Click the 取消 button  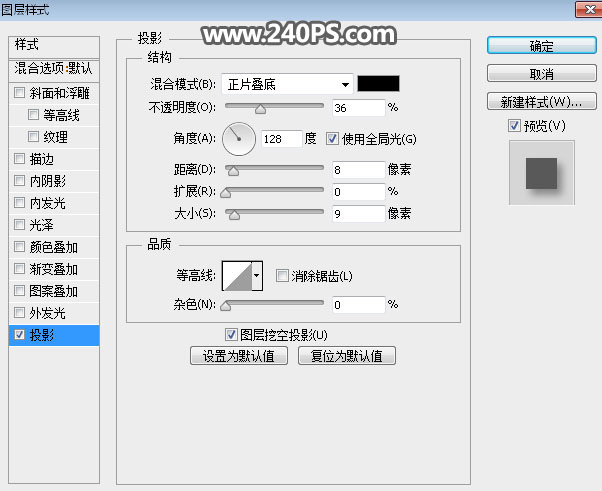[542, 73]
